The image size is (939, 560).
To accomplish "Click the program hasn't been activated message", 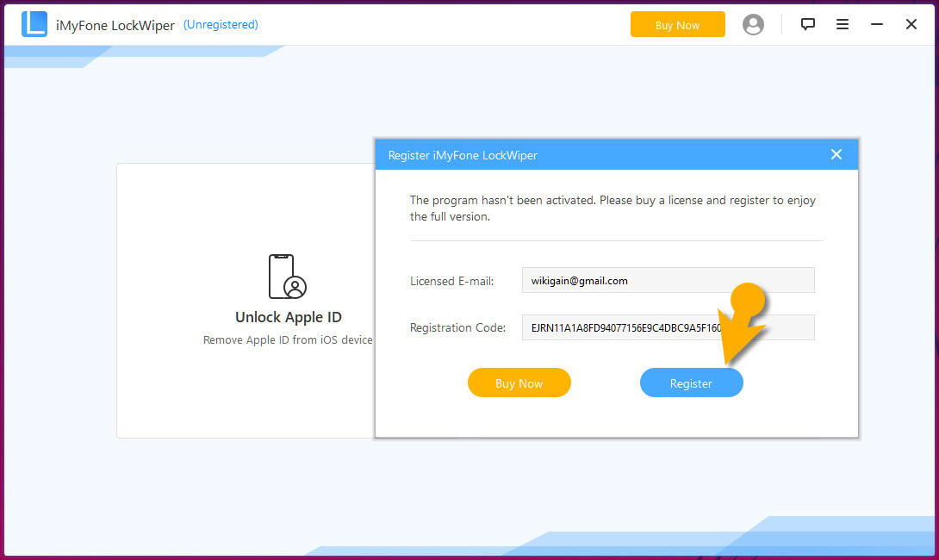I will tap(613, 208).
